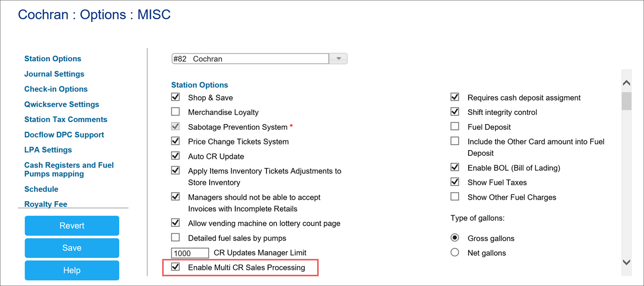Click the Help button

(x=72, y=270)
